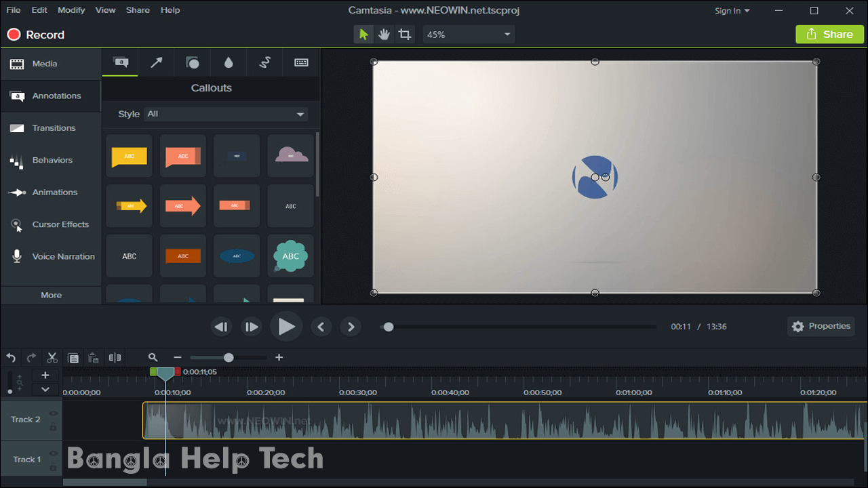The width and height of the screenshot is (868, 488).
Task: Pick the purple cloud callout thumbnail
Action: tap(291, 156)
